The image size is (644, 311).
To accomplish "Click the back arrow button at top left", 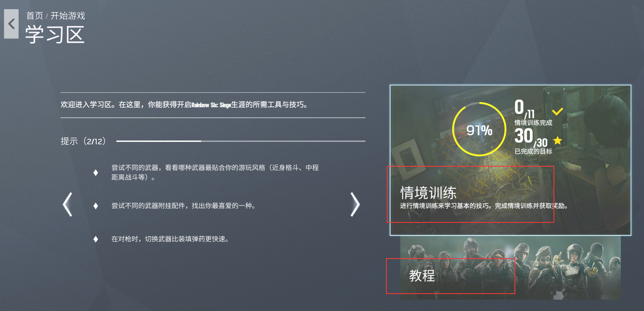I will pos(11,24).
